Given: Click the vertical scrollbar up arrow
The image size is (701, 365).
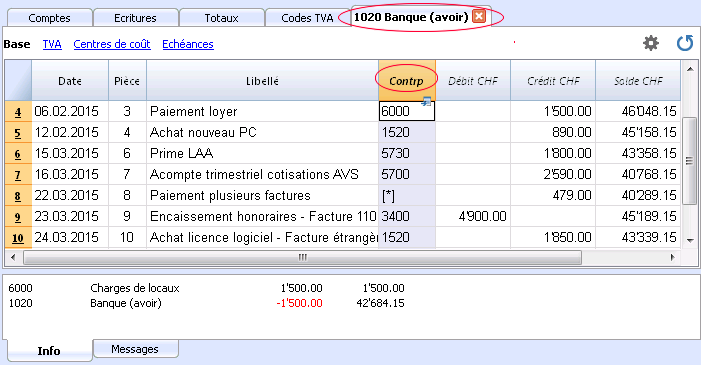Looking at the screenshot, I should pyautogui.click(x=690, y=68).
